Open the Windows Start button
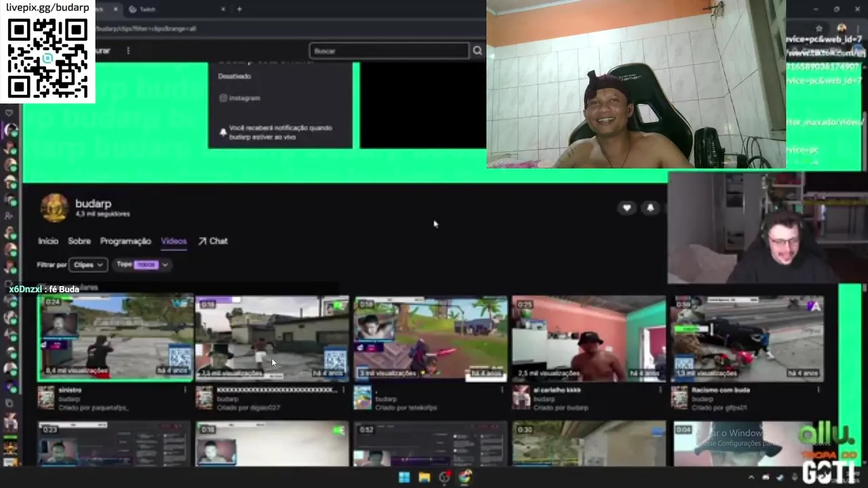 pos(404,477)
